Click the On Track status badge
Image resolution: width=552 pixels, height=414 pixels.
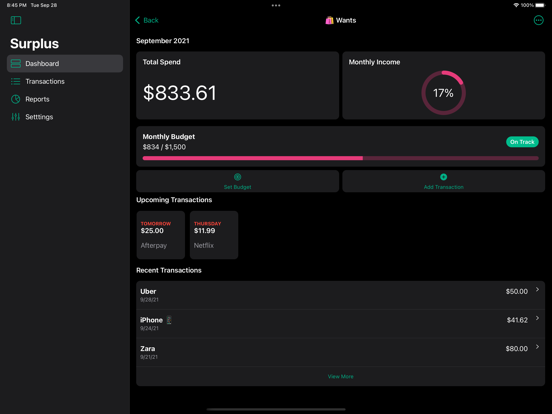(x=522, y=142)
